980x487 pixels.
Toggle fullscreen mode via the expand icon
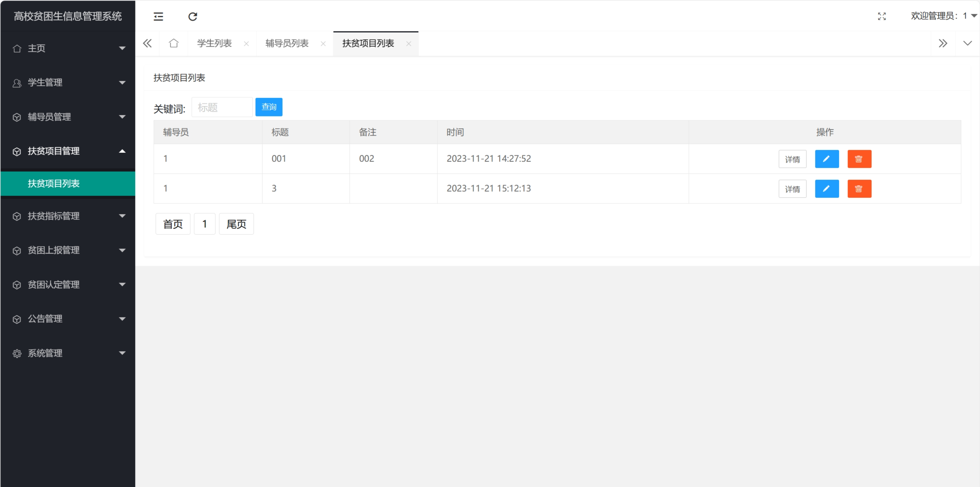[882, 16]
